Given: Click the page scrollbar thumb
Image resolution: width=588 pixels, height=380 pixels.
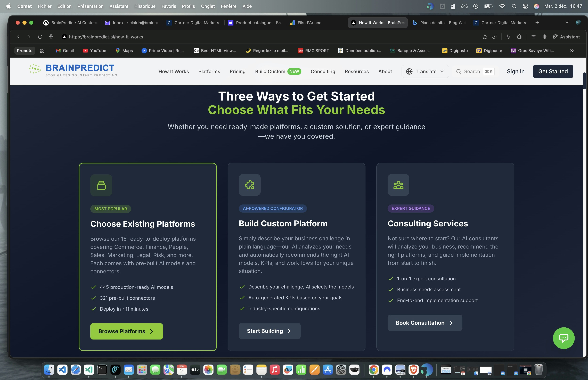Looking at the screenshot, I should (x=585, y=81).
